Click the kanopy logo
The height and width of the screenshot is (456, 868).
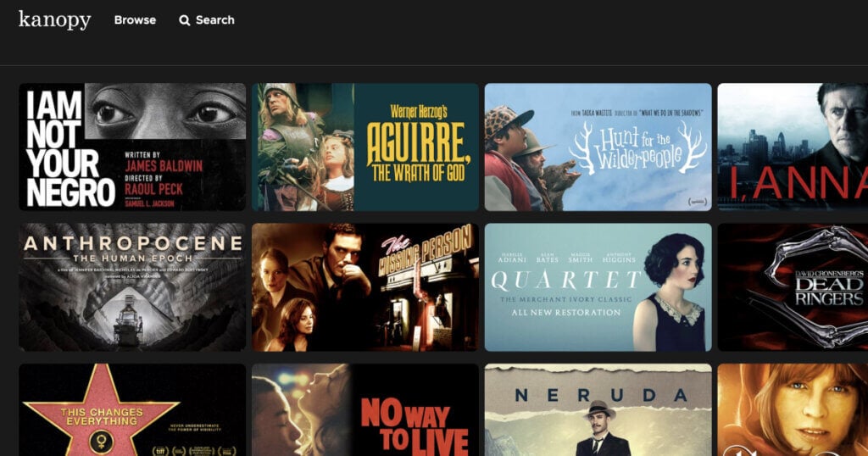tap(55, 20)
